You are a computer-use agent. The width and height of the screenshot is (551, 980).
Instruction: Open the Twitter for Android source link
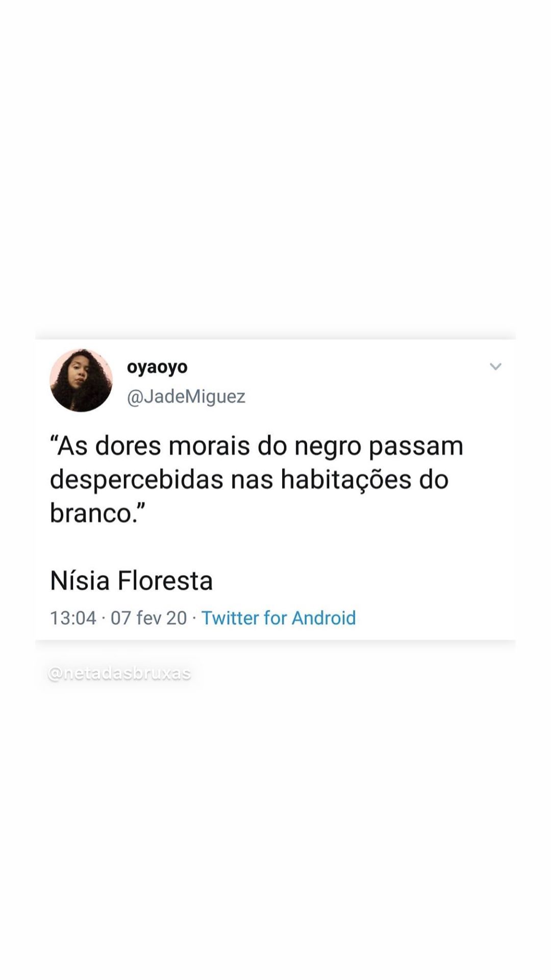tap(279, 618)
